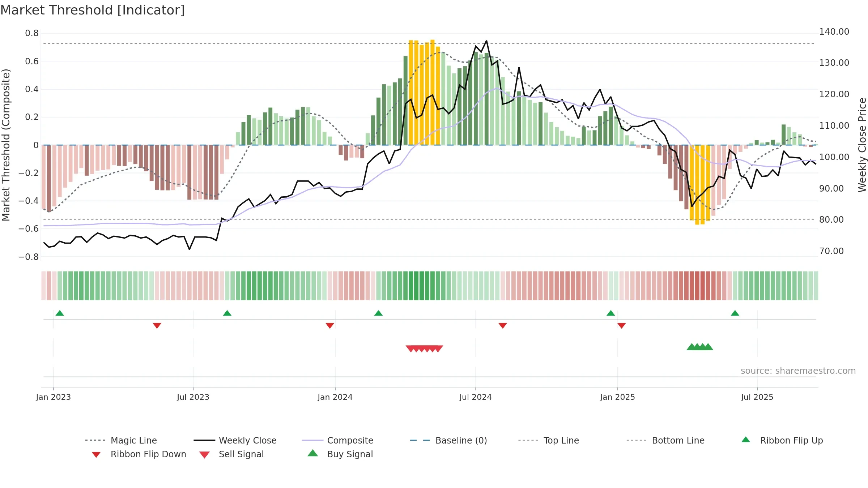Click the ribbon flip down marker just after Jan 2025
Image resolution: width=868 pixels, height=488 pixels.
[622, 326]
